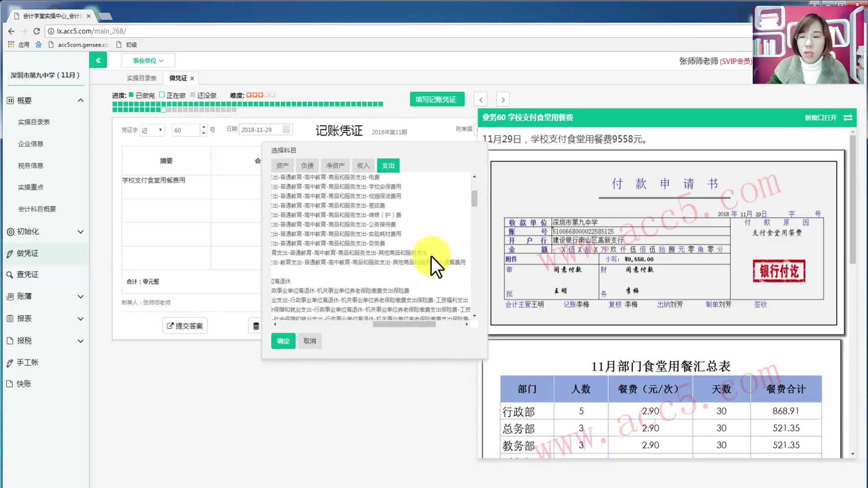Image resolution: width=868 pixels, height=488 pixels.
Task: Click the browser back arrow
Action: [11, 31]
